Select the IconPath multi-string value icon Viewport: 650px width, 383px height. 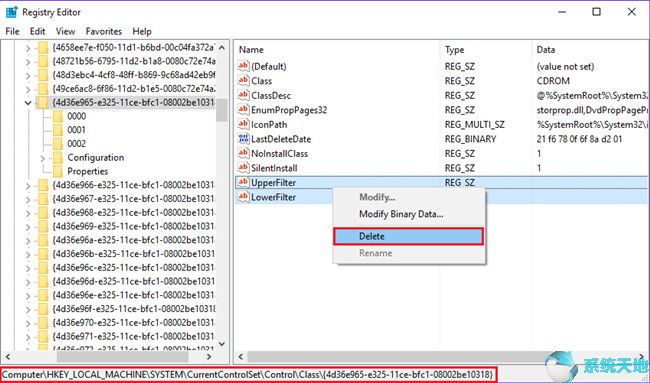tap(243, 124)
